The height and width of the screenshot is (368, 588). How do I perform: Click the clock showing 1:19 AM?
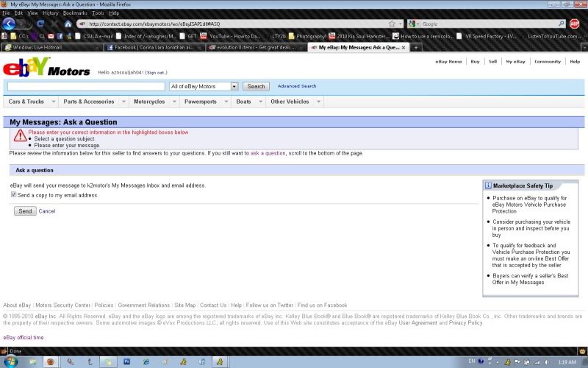(567, 362)
